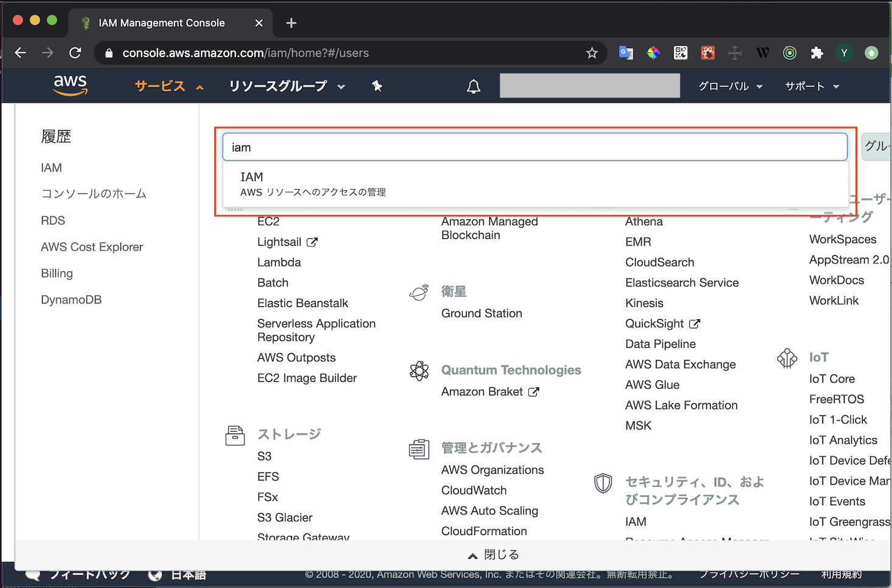892x588 pixels.
Task: Open the サポート dropdown
Action: click(812, 86)
